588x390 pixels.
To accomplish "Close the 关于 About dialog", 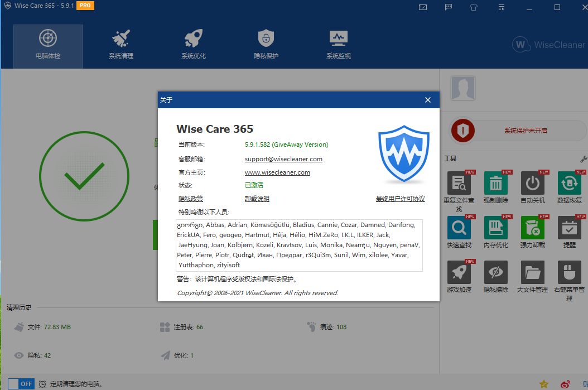I will point(428,100).
